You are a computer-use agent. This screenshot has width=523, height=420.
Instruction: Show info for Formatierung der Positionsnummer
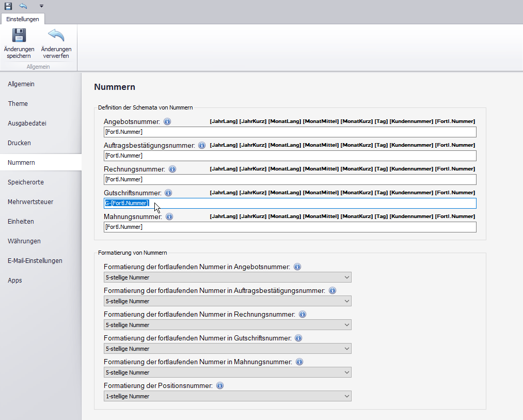coord(220,386)
